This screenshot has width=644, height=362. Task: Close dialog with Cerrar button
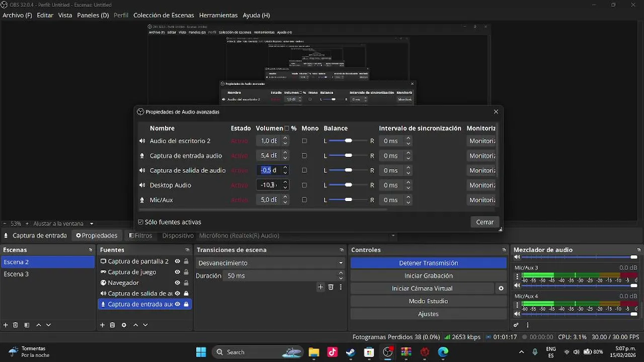(x=485, y=222)
